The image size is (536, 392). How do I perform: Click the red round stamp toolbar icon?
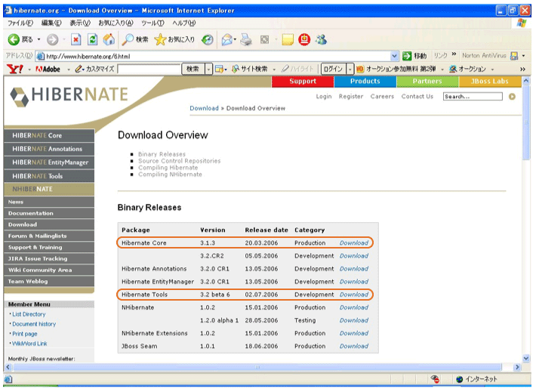tap(304, 40)
